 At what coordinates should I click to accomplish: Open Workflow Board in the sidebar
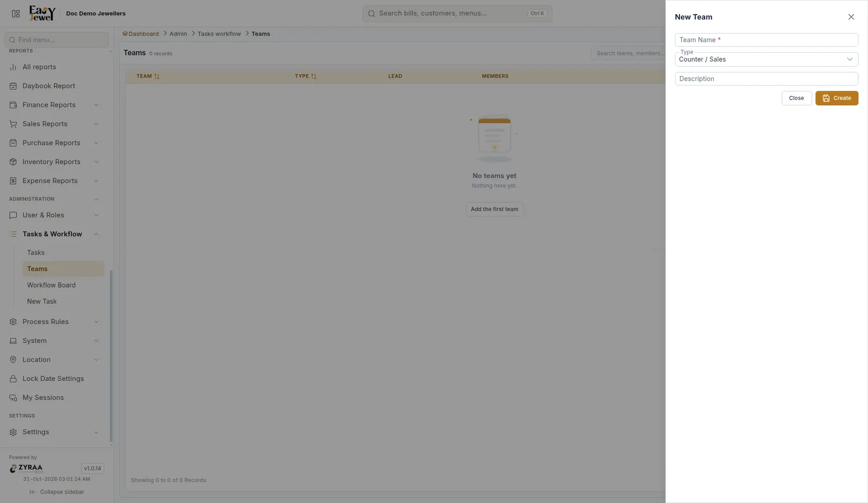[52, 285]
